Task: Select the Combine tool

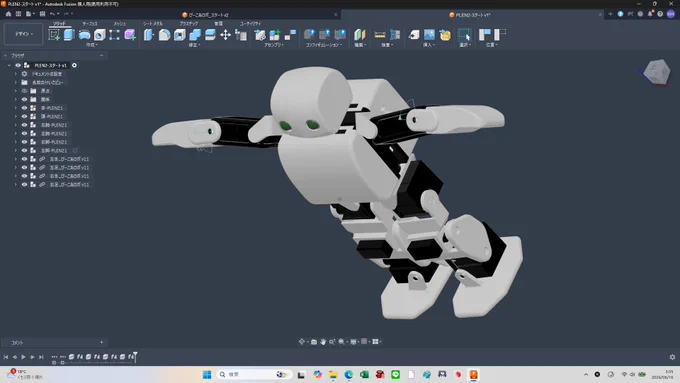Action: [x=195, y=35]
